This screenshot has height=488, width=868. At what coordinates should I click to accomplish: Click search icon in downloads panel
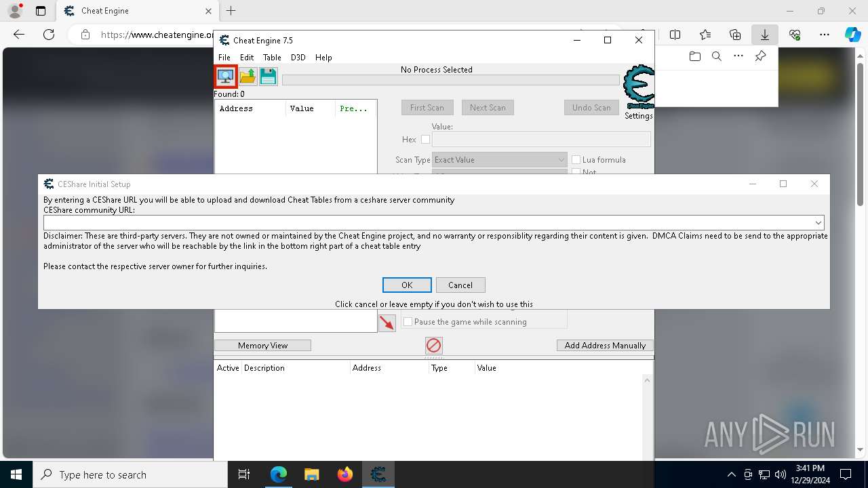pyautogui.click(x=716, y=56)
